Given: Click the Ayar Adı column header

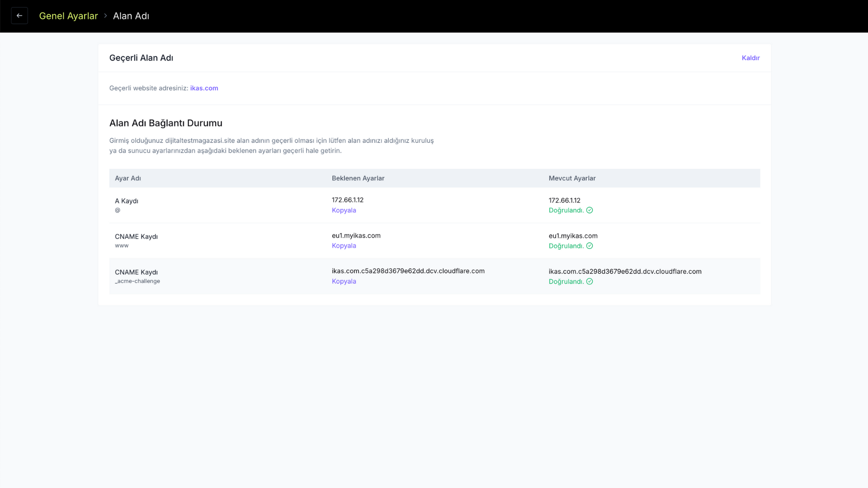Looking at the screenshot, I should [x=128, y=178].
